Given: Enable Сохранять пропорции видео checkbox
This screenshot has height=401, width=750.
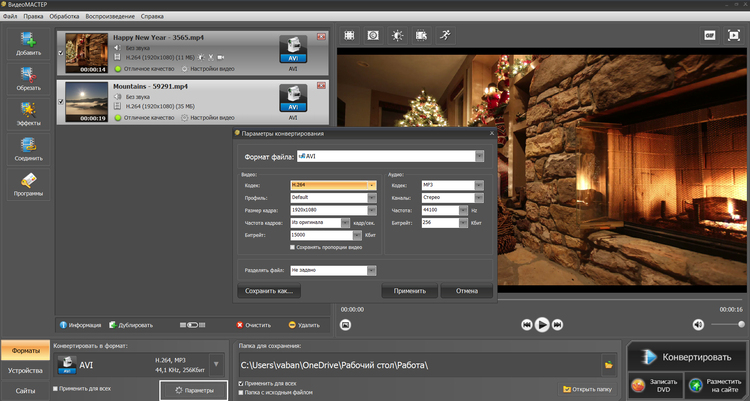Looking at the screenshot, I should pyautogui.click(x=292, y=247).
